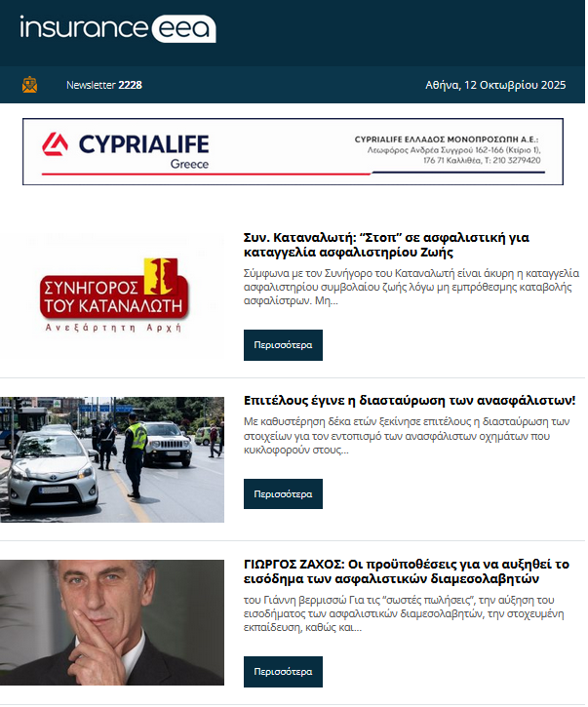Viewport: 588px width, 707px height.
Task: Open the Cyprialife Greece banner ad
Action: point(294,151)
